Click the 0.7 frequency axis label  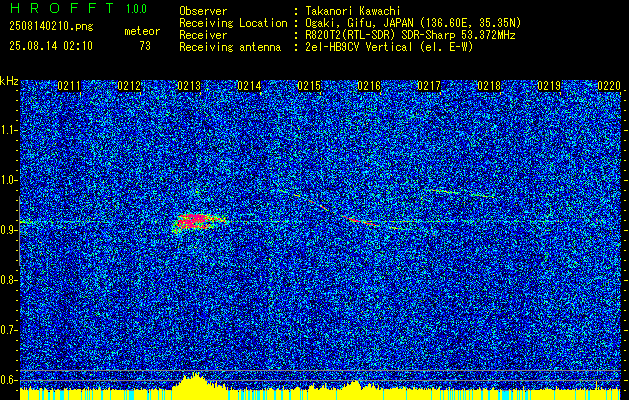tap(8, 330)
